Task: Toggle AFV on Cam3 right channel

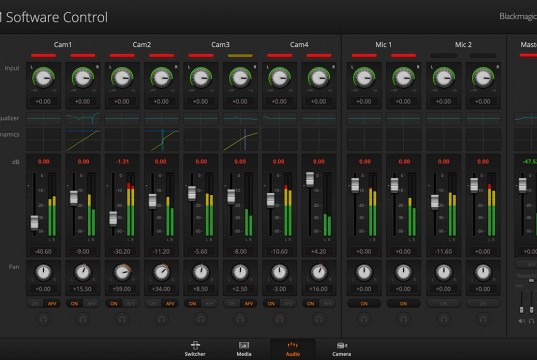Action: click(249, 303)
